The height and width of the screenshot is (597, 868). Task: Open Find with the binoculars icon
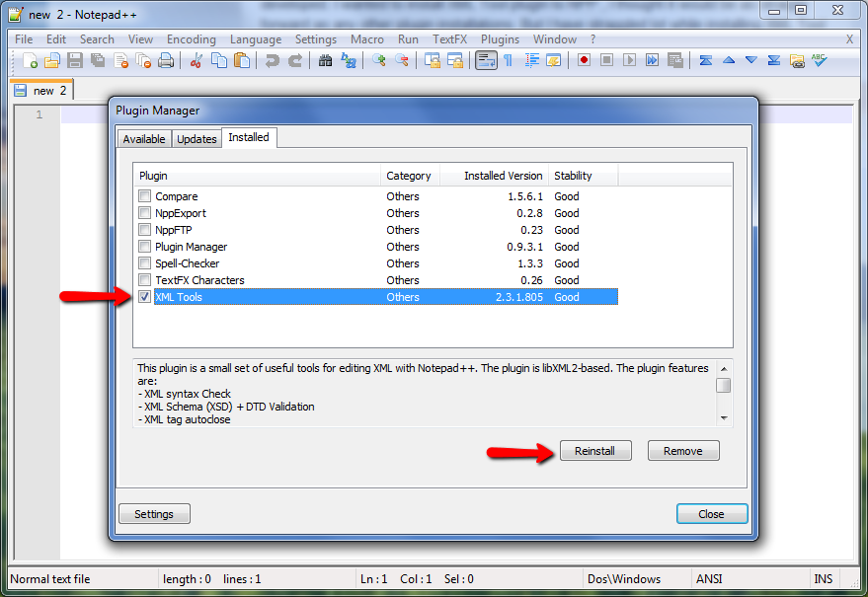click(x=325, y=60)
